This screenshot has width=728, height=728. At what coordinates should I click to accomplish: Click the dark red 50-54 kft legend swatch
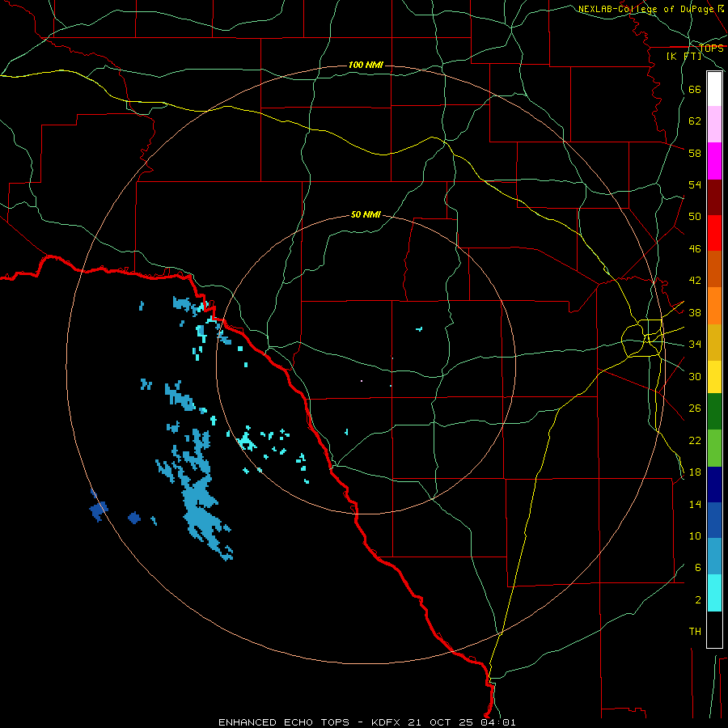(714, 197)
